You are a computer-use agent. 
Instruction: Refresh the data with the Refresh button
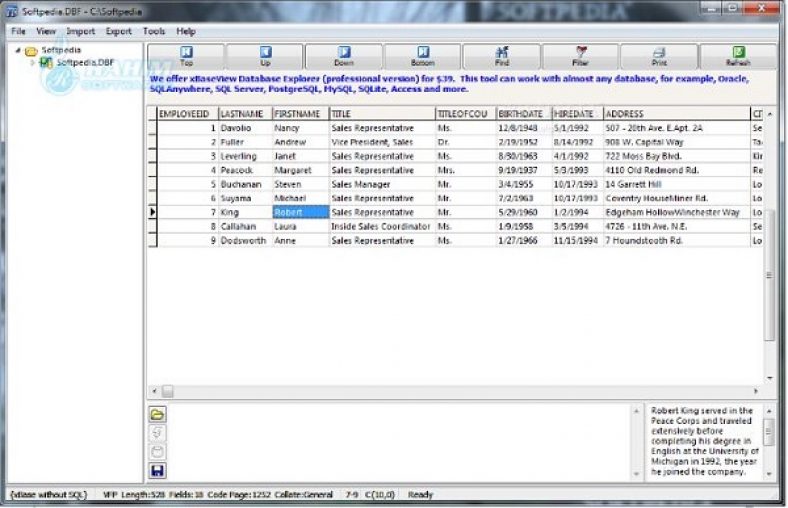click(x=737, y=56)
